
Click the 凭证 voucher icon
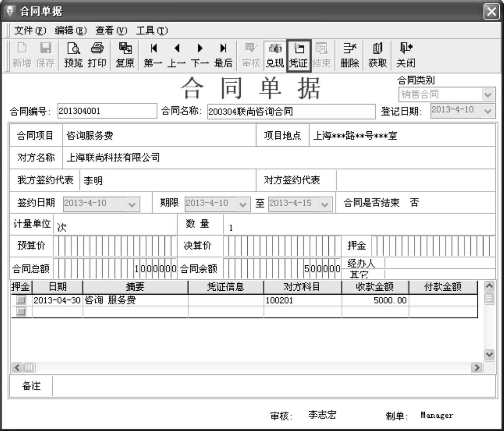[298, 55]
